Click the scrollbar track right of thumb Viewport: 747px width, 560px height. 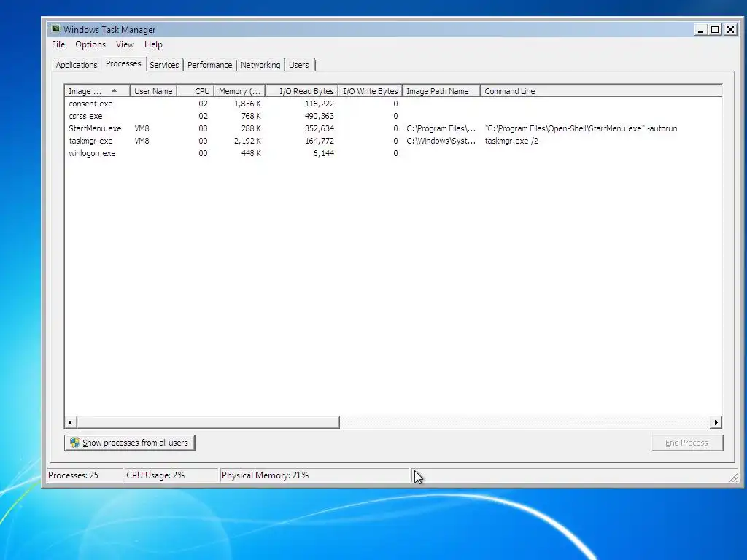(525, 422)
